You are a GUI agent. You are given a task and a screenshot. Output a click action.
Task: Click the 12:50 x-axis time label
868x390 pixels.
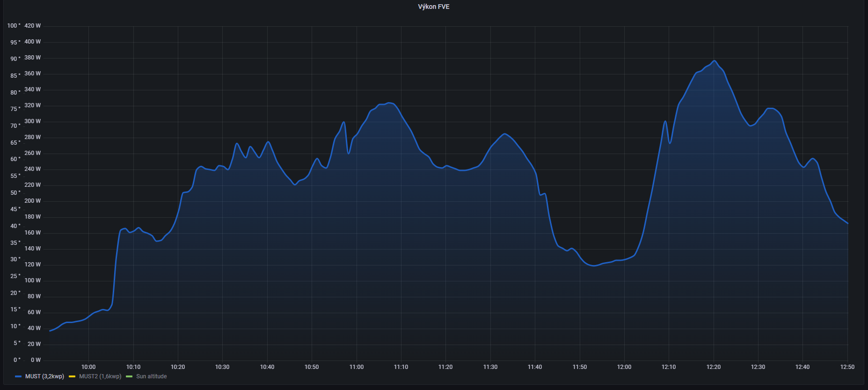tap(847, 367)
